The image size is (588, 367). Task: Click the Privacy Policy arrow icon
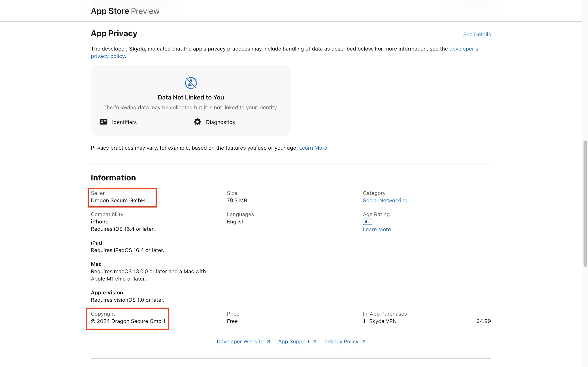364,342
